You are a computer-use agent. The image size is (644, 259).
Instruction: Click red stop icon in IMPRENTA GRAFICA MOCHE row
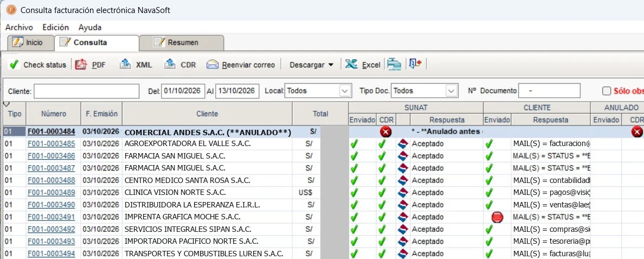[x=498, y=217]
